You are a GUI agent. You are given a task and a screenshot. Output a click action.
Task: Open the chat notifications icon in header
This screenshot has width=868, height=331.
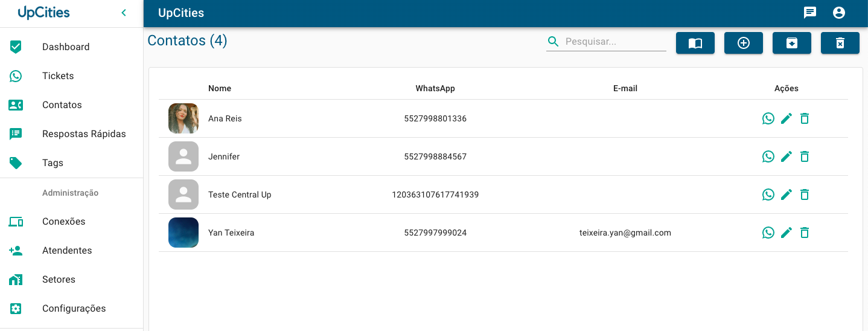coord(810,13)
